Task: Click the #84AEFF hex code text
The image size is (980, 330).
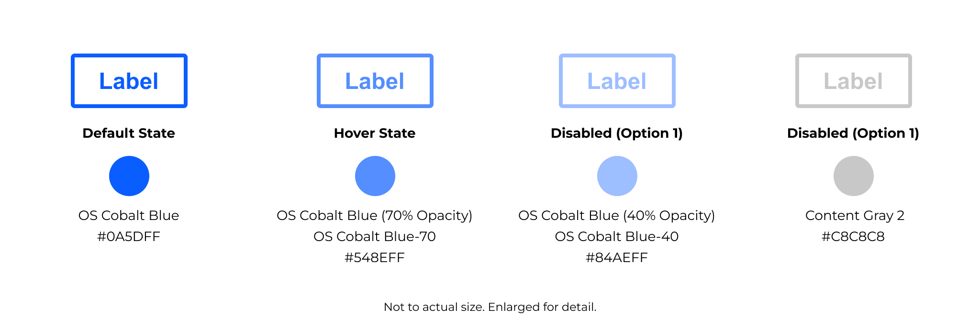Action: (617, 257)
